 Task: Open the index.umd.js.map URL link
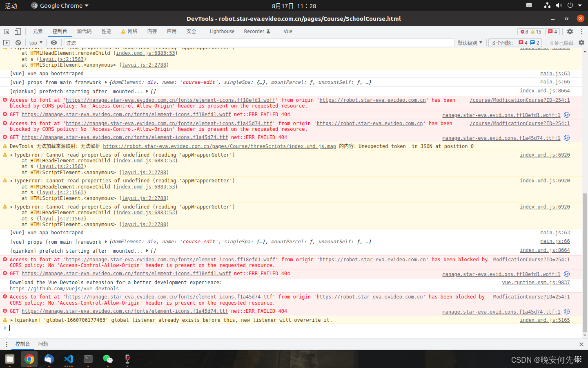(219, 146)
